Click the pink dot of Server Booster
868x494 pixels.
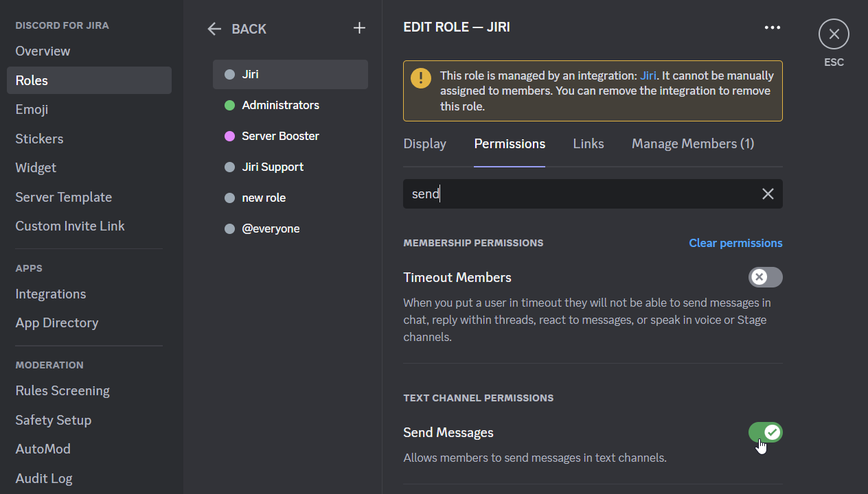(229, 135)
